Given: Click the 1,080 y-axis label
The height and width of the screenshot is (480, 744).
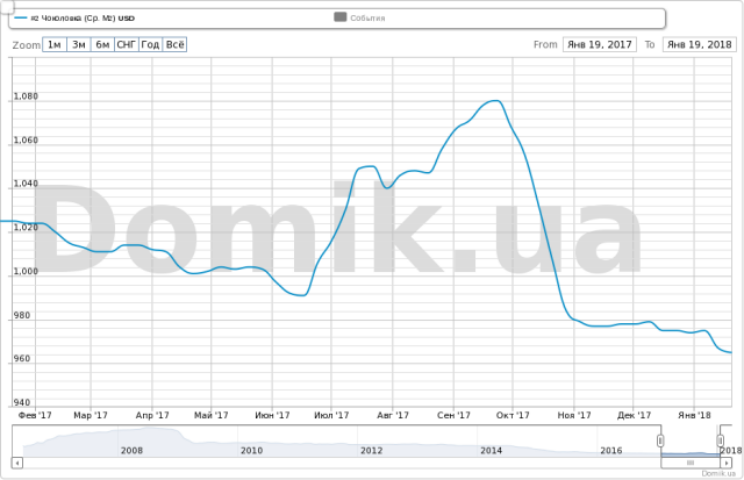Looking at the screenshot, I should click(26, 96).
